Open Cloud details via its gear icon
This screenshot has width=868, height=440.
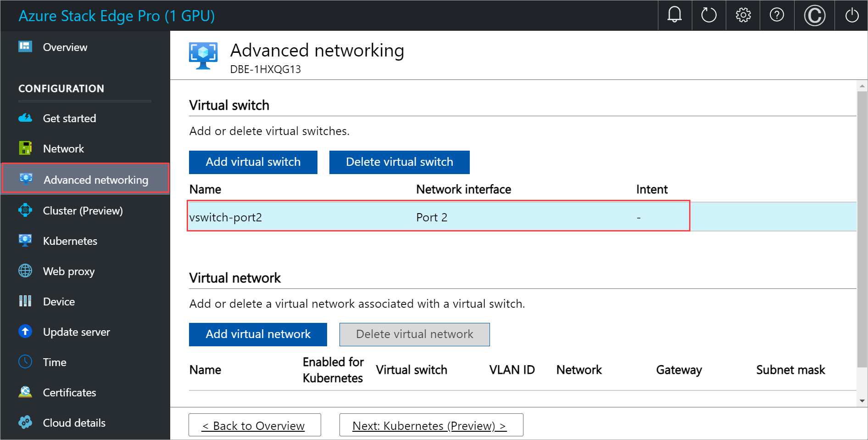(25, 423)
